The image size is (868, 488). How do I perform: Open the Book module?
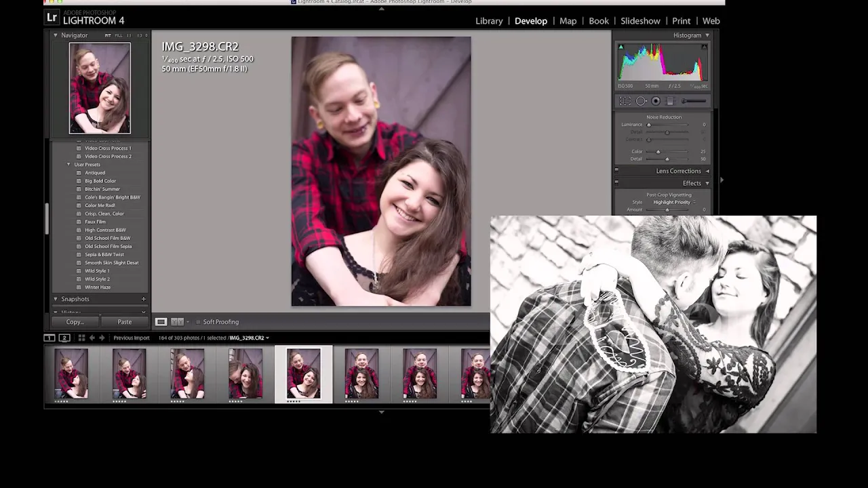click(599, 21)
